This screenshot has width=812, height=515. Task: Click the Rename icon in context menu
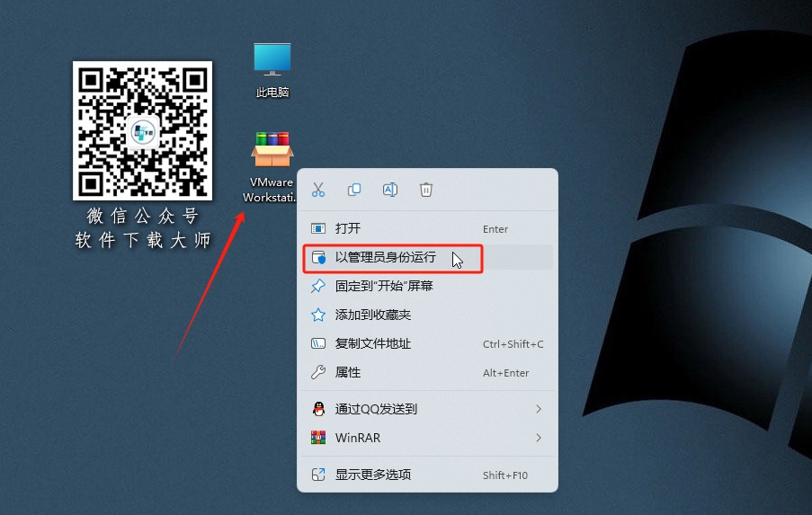click(x=390, y=190)
